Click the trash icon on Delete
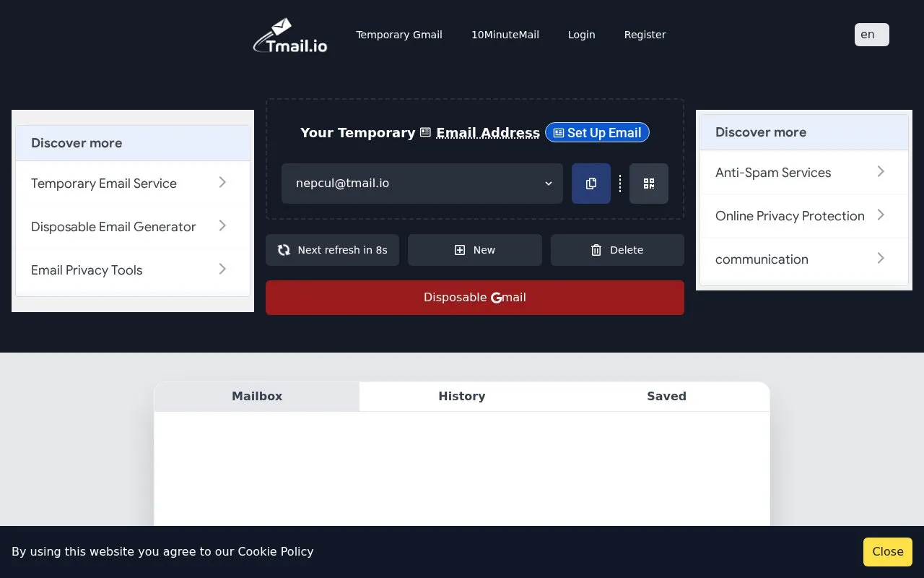The height and width of the screenshot is (578, 924). [596, 250]
